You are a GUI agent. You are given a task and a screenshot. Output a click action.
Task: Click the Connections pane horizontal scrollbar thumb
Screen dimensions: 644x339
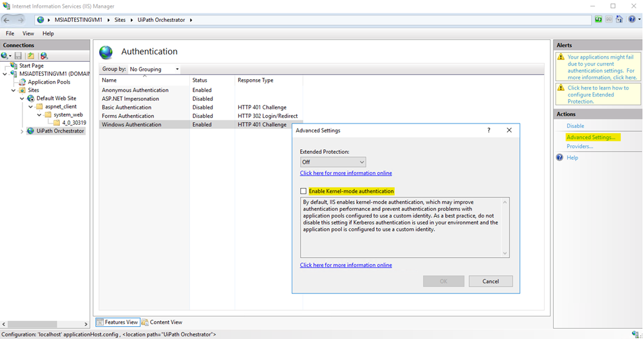(32, 324)
